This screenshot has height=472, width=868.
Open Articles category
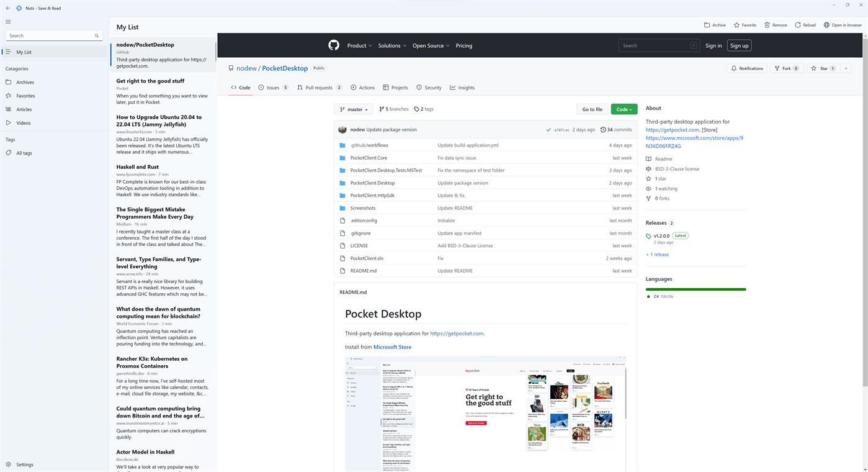(x=55, y=109)
